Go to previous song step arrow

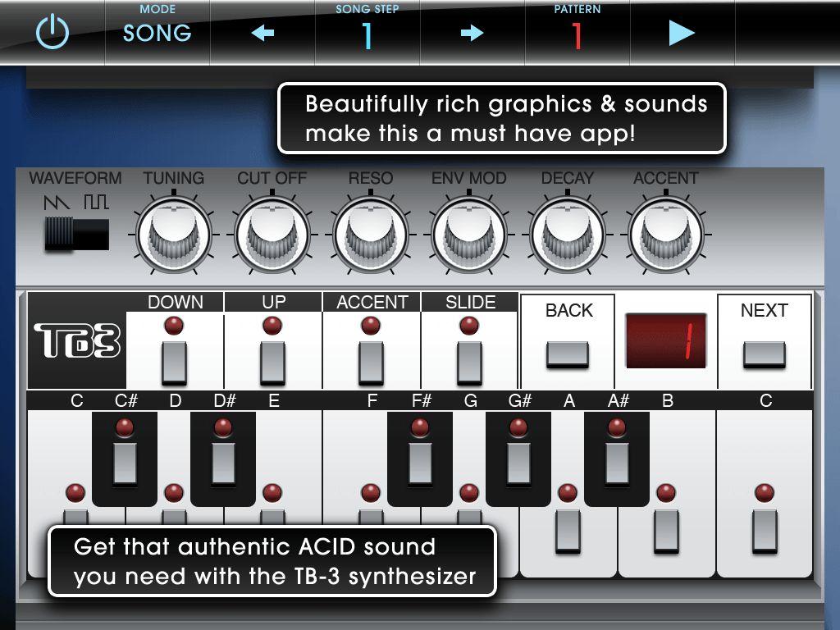point(262,33)
